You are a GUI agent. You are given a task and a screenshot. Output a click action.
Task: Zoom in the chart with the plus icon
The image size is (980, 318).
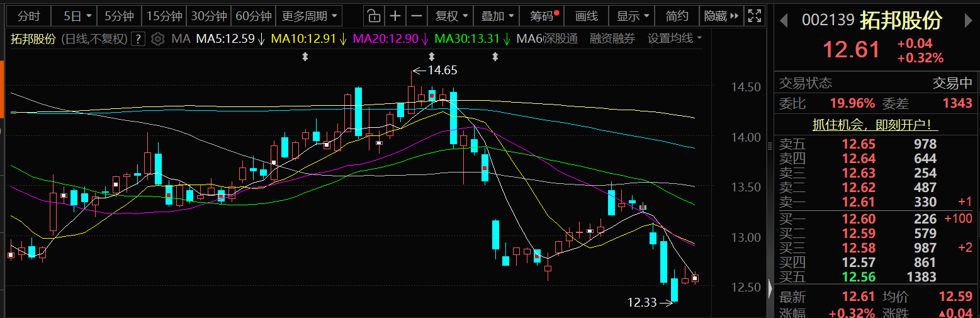coord(395,16)
